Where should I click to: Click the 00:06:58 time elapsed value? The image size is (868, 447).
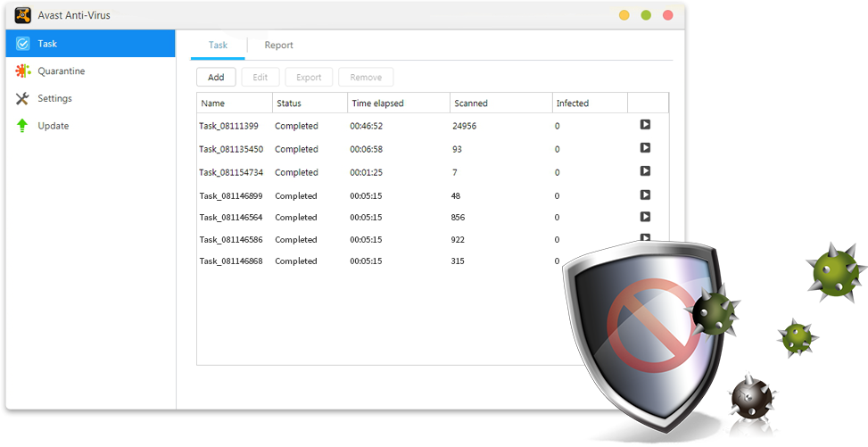click(367, 150)
